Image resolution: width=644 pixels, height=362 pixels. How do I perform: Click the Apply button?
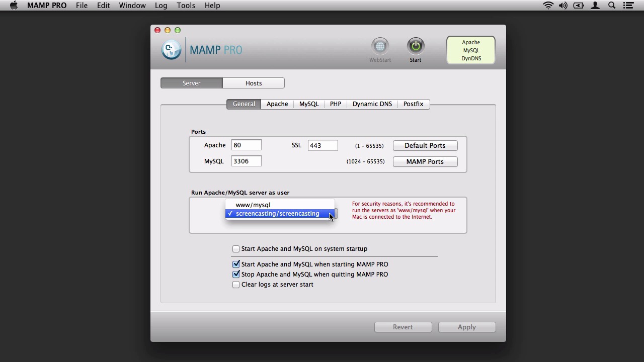pos(467,327)
